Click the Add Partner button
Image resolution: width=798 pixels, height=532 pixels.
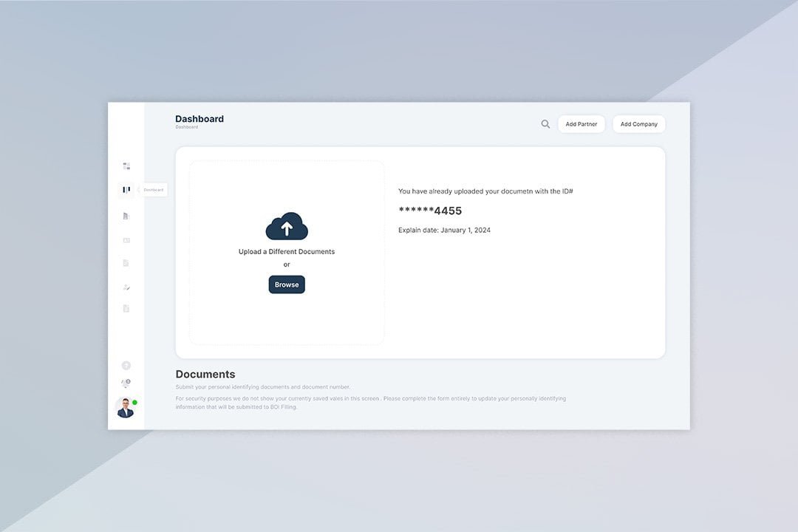[x=582, y=123]
